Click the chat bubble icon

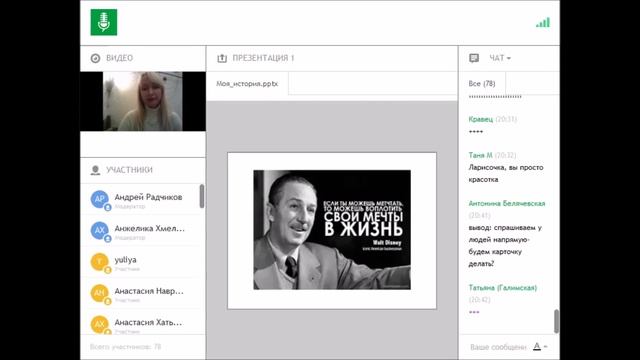pos(474,58)
